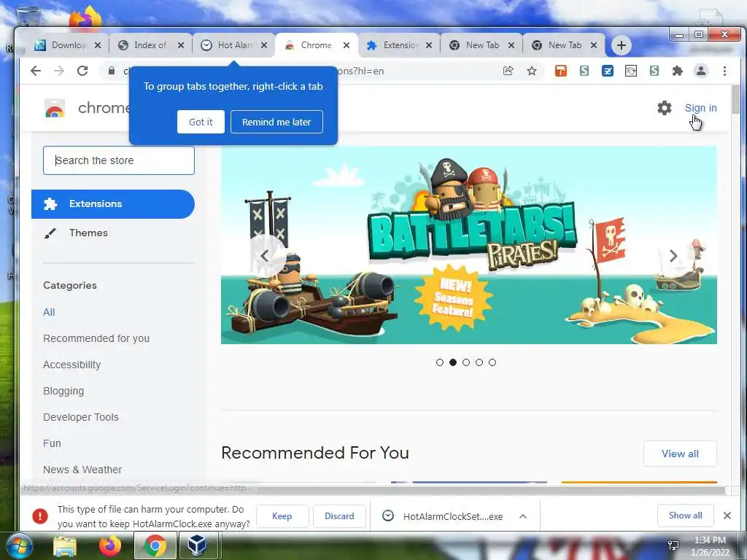Launch Firefox from the taskbar
Viewport: 747px width, 560px height.
pyautogui.click(x=109, y=545)
